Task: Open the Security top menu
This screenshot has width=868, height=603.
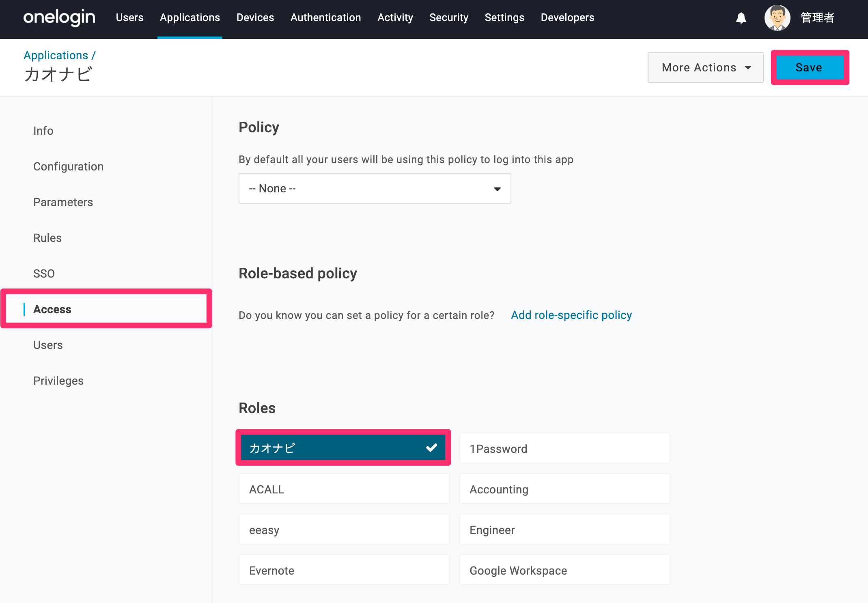Action: point(449,17)
